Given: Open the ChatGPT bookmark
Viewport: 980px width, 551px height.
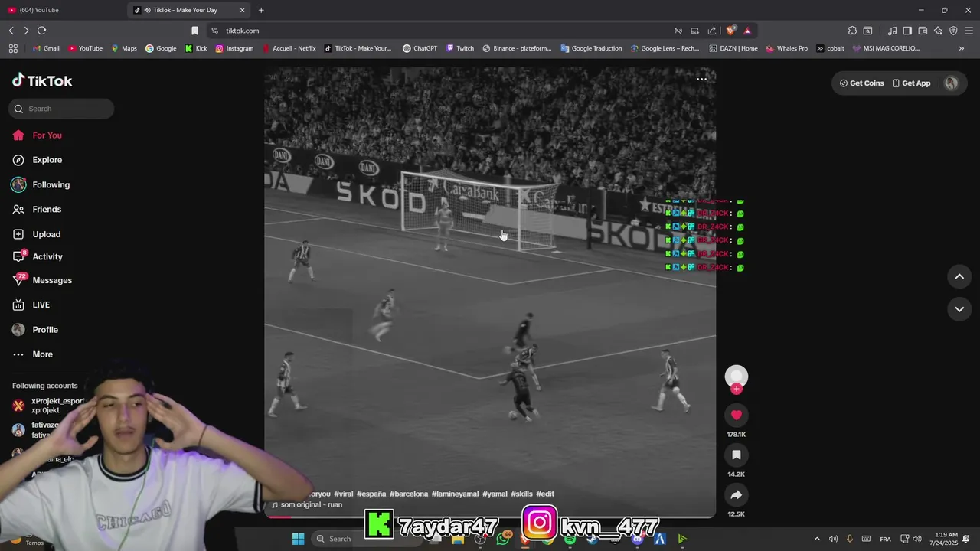Looking at the screenshot, I should point(420,48).
